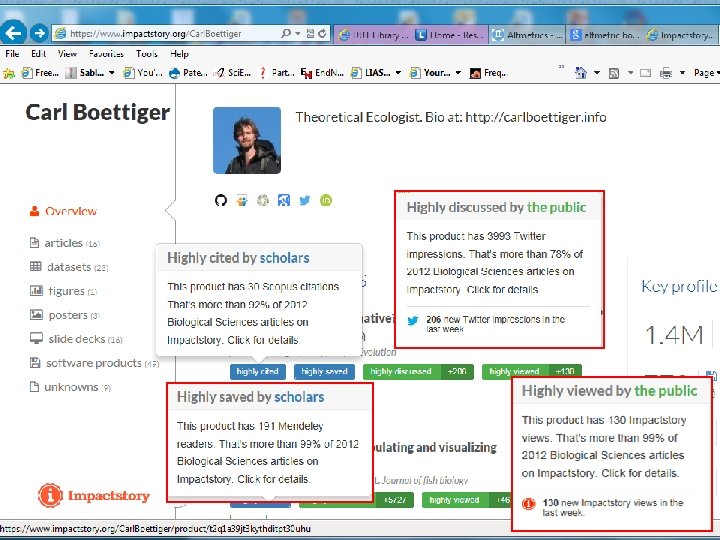Open the Print dropdown arrow
The height and width of the screenshot is (540, 720).
[682, 73]
